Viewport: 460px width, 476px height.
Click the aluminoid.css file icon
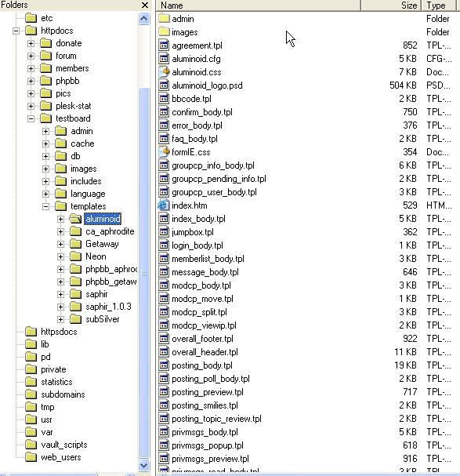coord(164,72)
